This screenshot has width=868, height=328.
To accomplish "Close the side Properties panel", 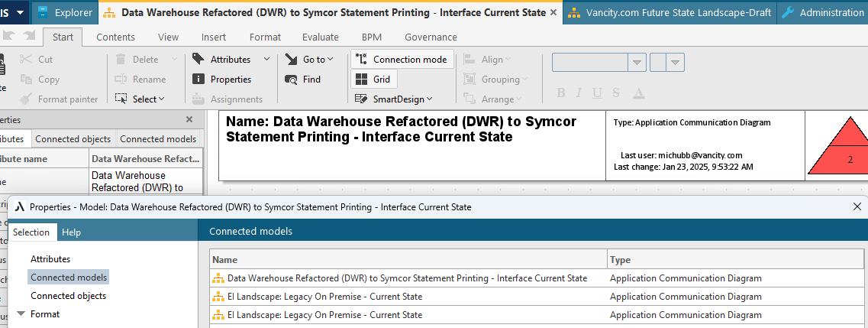I will click(189, 119).
